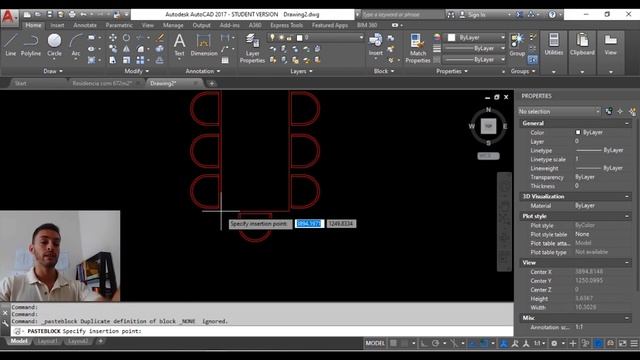Screen dimensions: 640x360
Task: Choose the Rotate tool in Modify panel
Action: pyautogui.click(x=127, y=38)
